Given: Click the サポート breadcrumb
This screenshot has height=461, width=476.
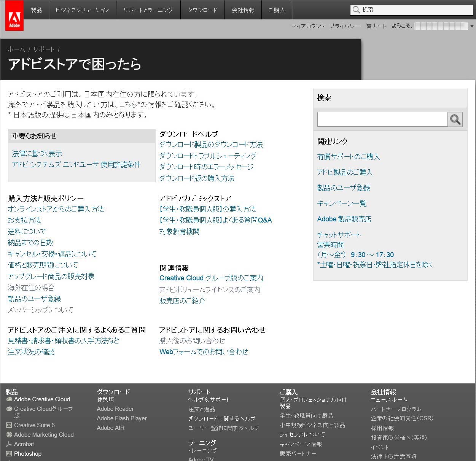Looking at the screenshot, I should (x=44, y=49).
